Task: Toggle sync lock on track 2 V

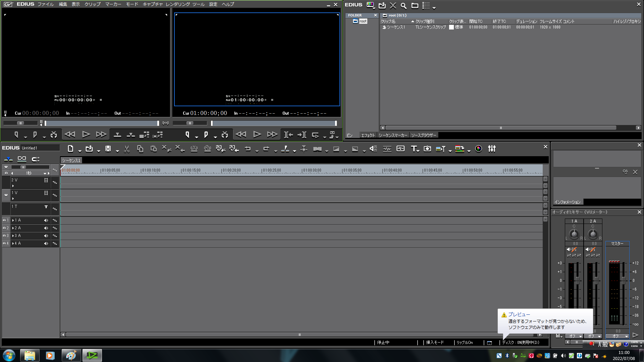Action: [x=55, y=183]
